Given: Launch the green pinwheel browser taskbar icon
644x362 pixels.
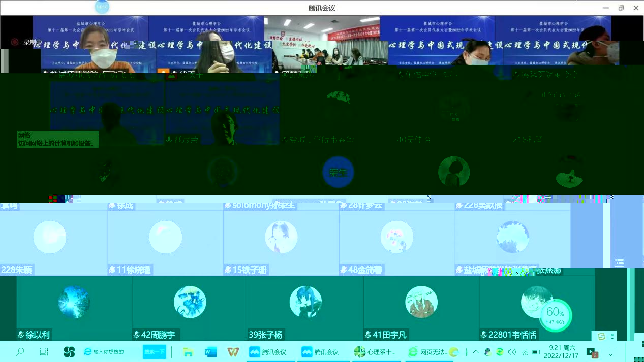Looking at the screenshot, I should click(x=69, y=352).
